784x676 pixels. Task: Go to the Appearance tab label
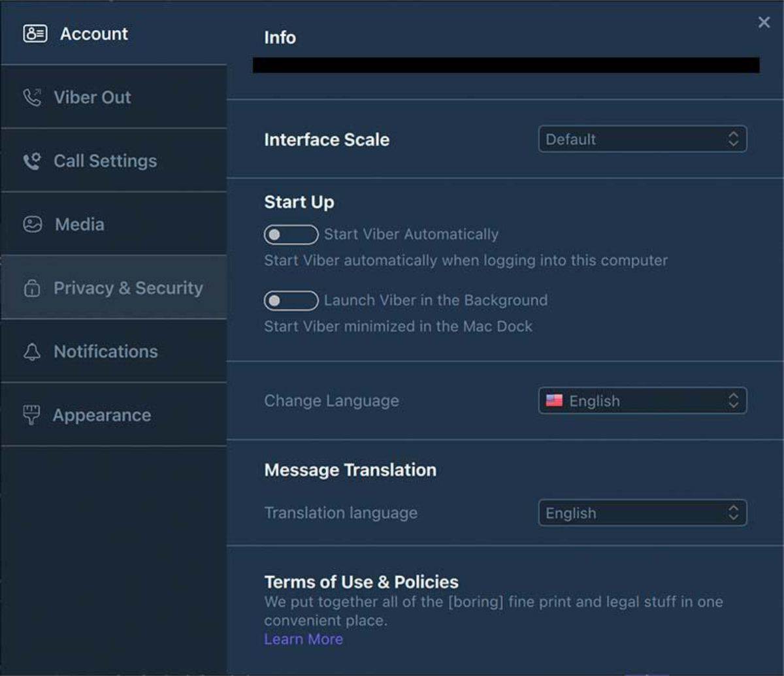(x=102, y=415)
